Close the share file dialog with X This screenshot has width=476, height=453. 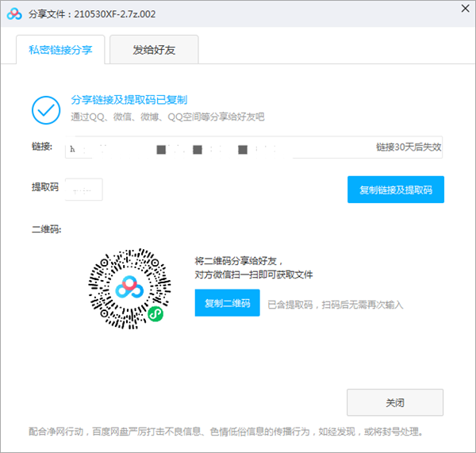[465, 9]
